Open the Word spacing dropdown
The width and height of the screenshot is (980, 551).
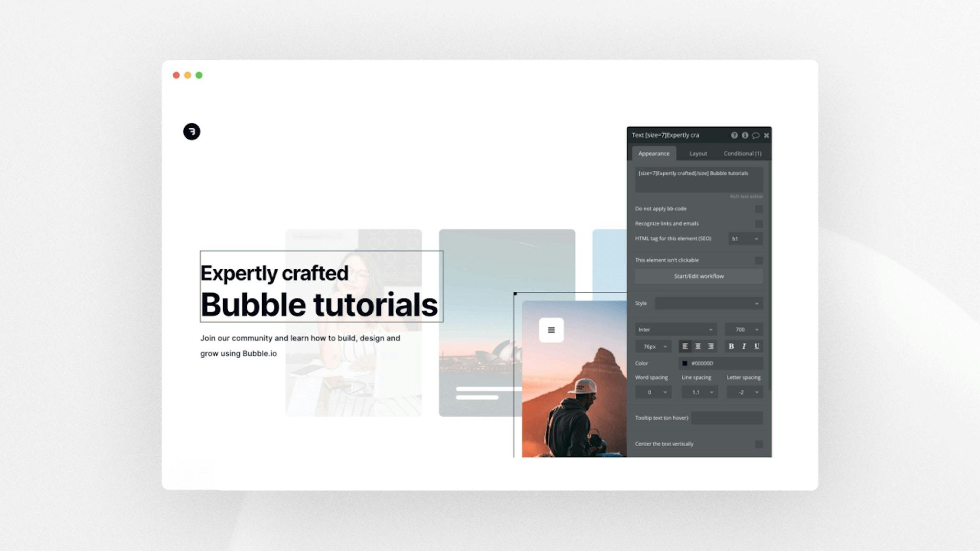[x=653, y=392]
